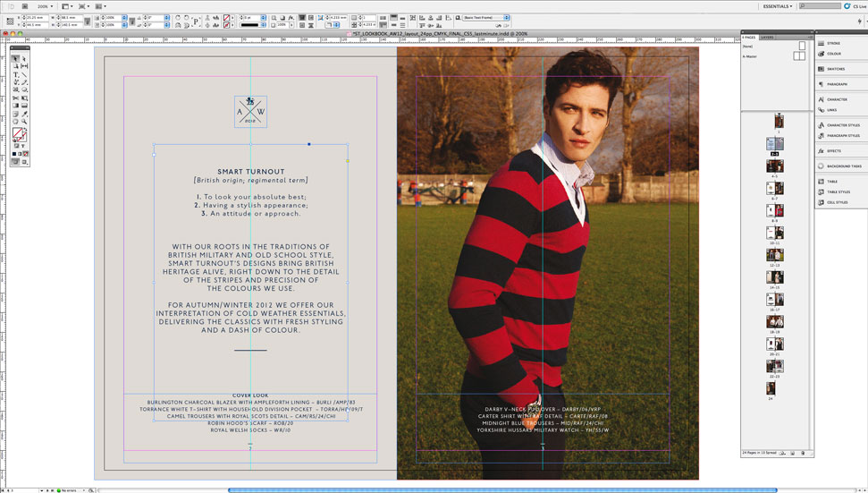The image size is (868, 493).
Task: Switch to the Layers tab
Action: click(767, 37)
